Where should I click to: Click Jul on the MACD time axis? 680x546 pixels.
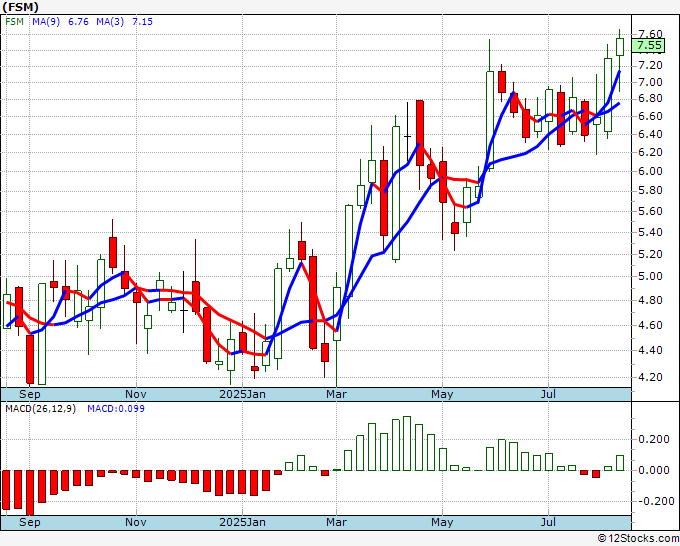pos(548,522)
